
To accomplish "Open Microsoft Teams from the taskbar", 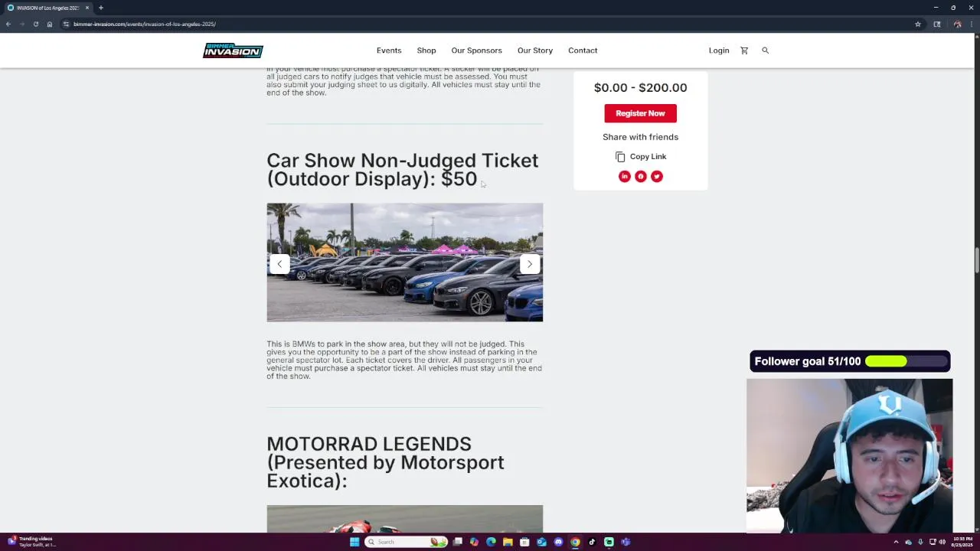I will 626,542.
